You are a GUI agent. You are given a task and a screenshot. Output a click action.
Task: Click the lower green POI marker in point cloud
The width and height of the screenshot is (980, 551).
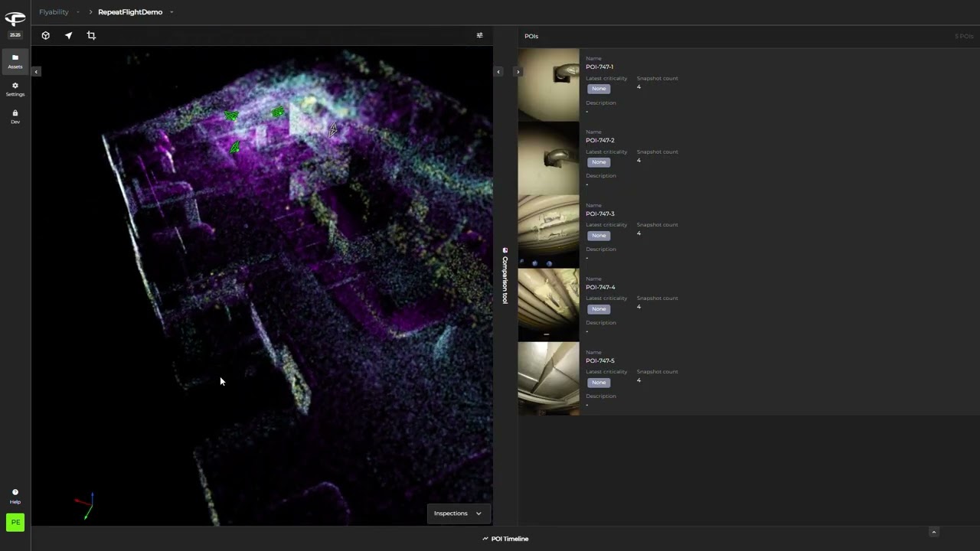click(235, 147)
